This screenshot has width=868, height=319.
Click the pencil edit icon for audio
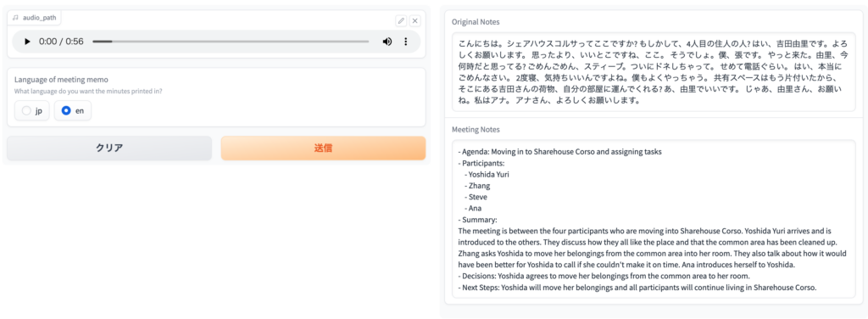click(401, 21)
